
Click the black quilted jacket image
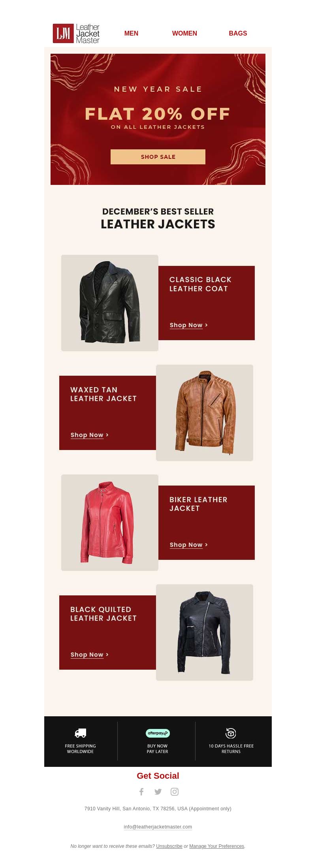(205, 633)
